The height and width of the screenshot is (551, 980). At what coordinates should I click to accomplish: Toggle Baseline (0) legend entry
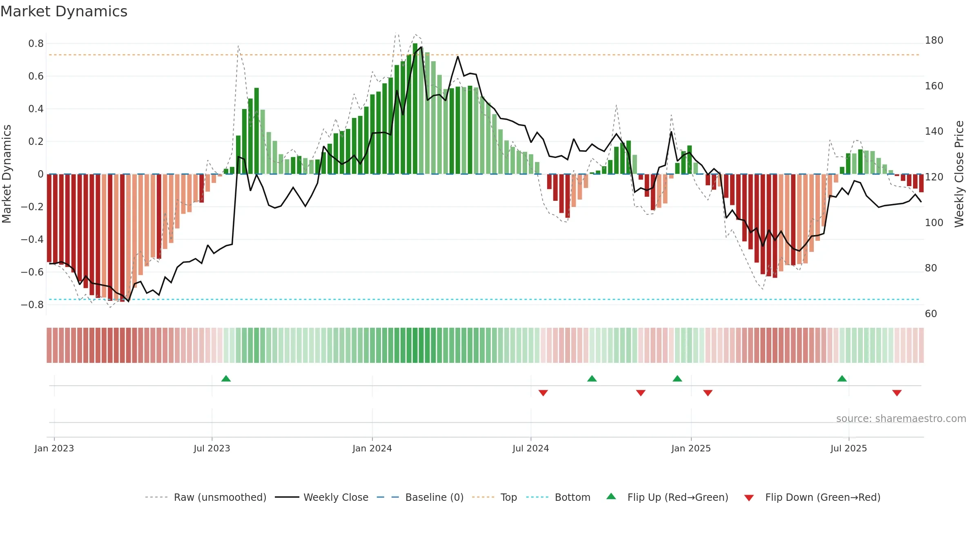coord(420,497)
